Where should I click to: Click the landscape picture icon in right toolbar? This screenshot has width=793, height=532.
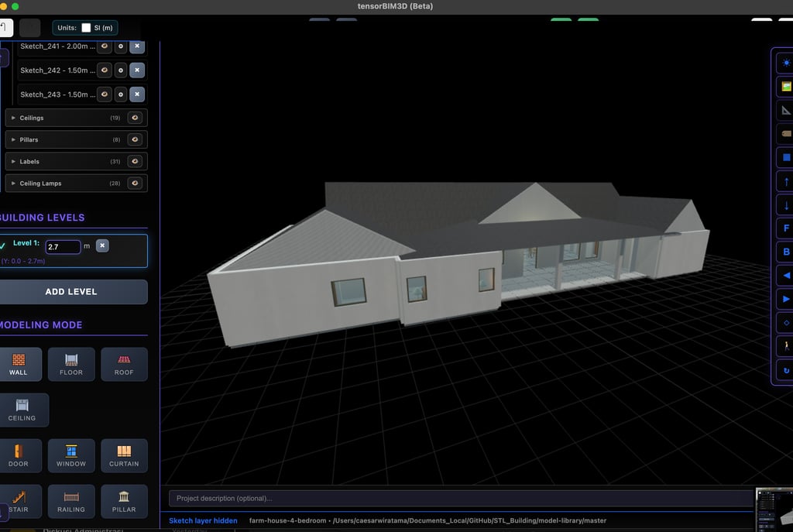(x=785, y=87)
